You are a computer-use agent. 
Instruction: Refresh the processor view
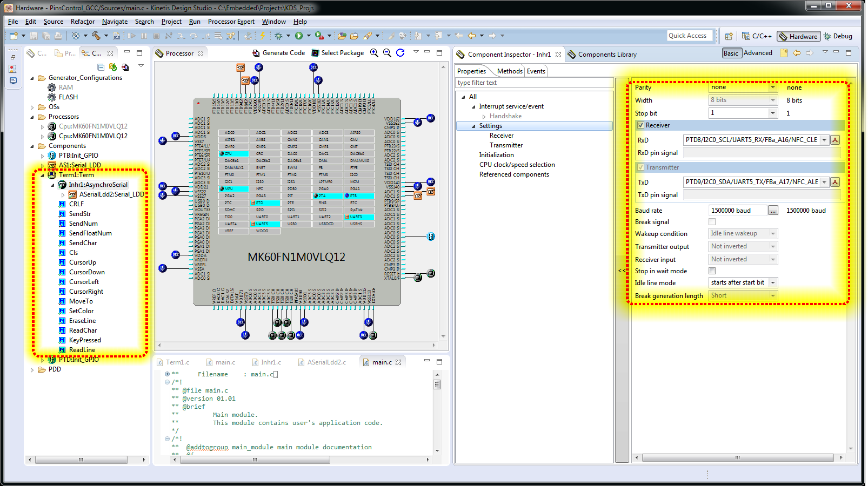click(x=400, y=53)
